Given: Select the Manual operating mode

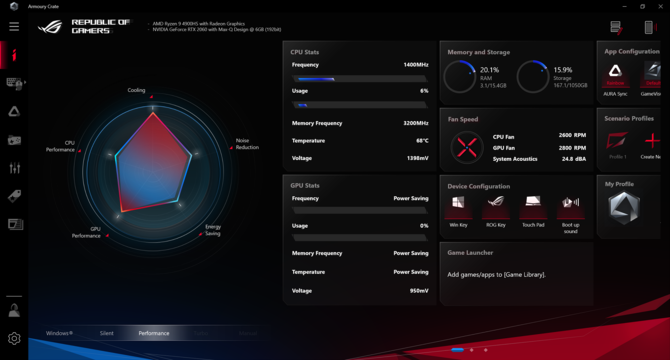Looking at the screenshot, I should [248, 333].
